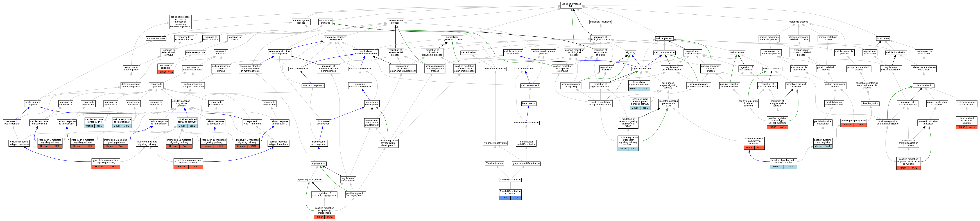Screen dimensions: 980x221
Task: Select the 'Zfish jak1' annotation cell
Action: pyautogui.click(x=510, y=198)
